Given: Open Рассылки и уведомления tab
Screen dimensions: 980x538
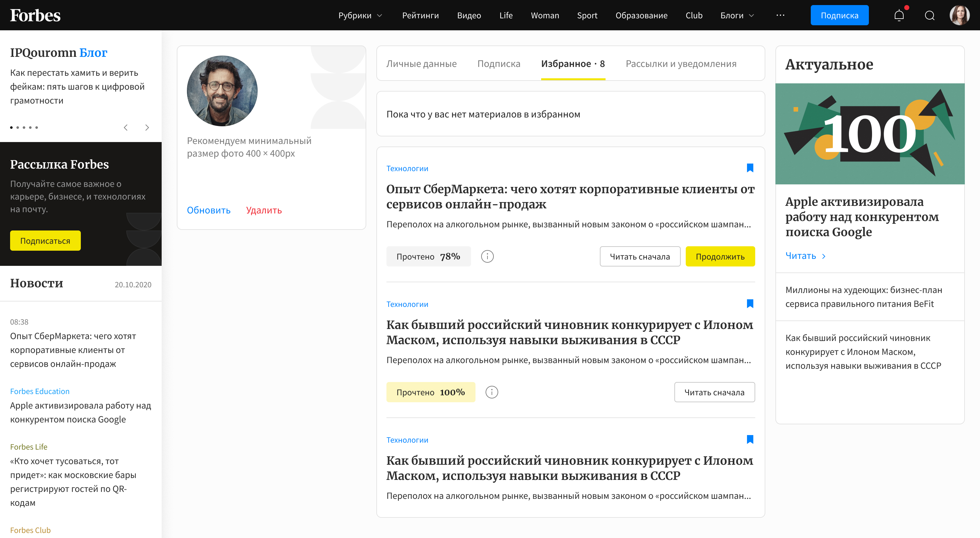Looking at the screenshot, I should coord(681,63).
